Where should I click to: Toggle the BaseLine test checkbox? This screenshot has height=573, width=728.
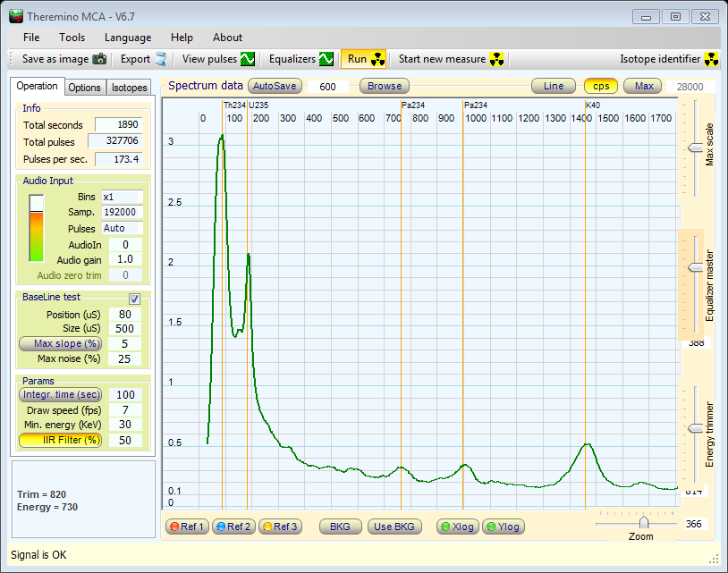tap(135, 299)
